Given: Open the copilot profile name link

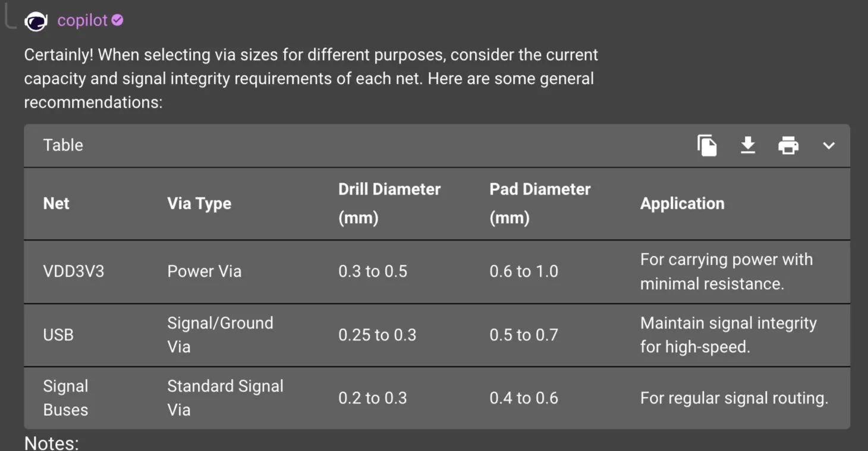Looking at the screenshot, I should point(82,20).
